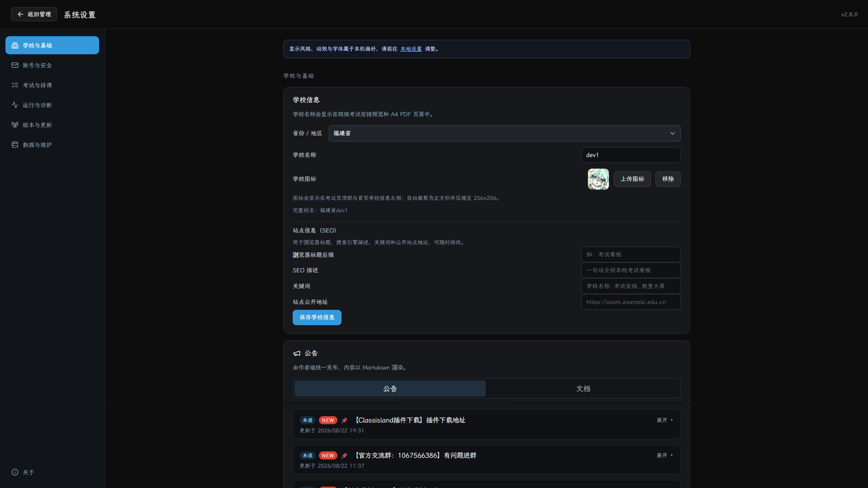Screen dimensions: 868x488
Task: Open 考试与排课 settings section
Action: pos(52,85)
